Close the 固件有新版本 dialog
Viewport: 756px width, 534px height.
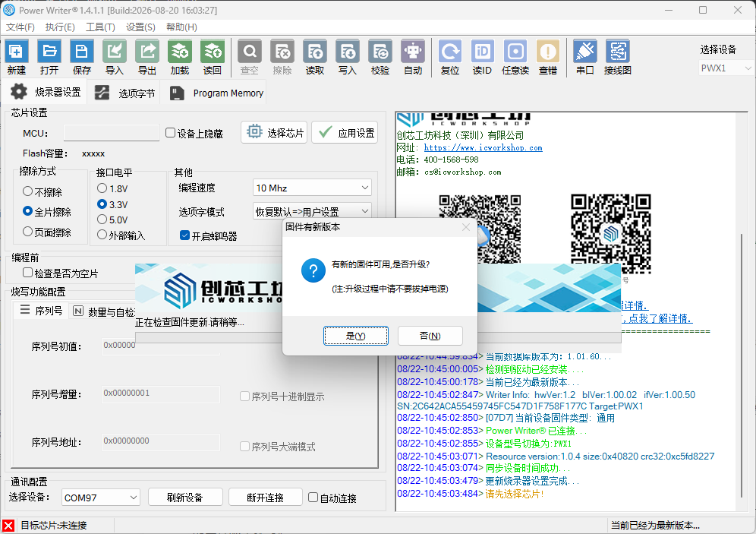pyautogui.click(x=466, y=227)
